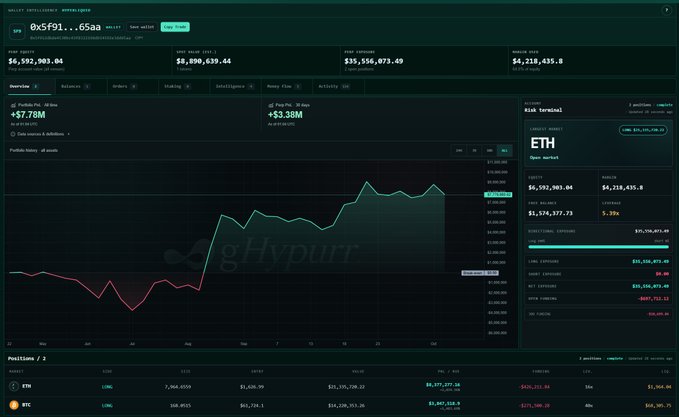Click the 5.39x leverage value
The image size is (679, 417).
[x=611, y=213]
